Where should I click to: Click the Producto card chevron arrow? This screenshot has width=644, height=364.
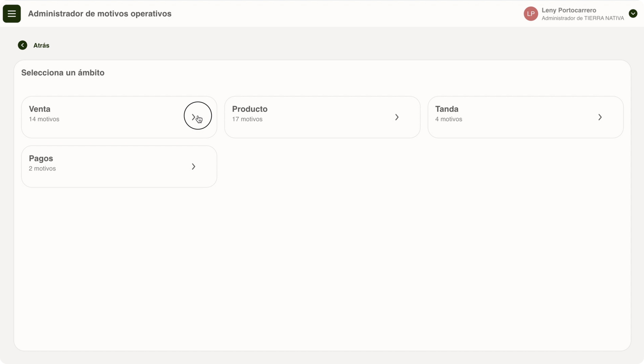(x=397, y=117)
